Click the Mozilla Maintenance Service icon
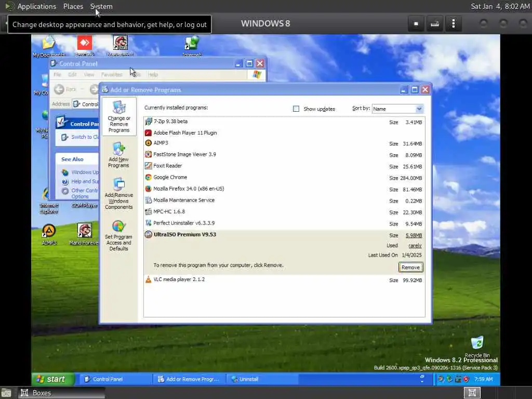The image size is (532, 399). tap(148, 200)
